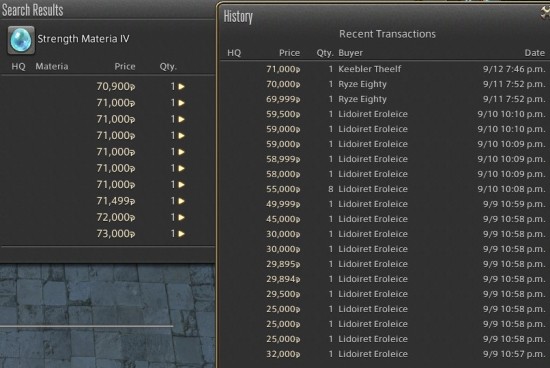550x368 pixels.
Task: Select the 32,000 gil transaction at 10:57 p.m.
Action: click(385, 354)
